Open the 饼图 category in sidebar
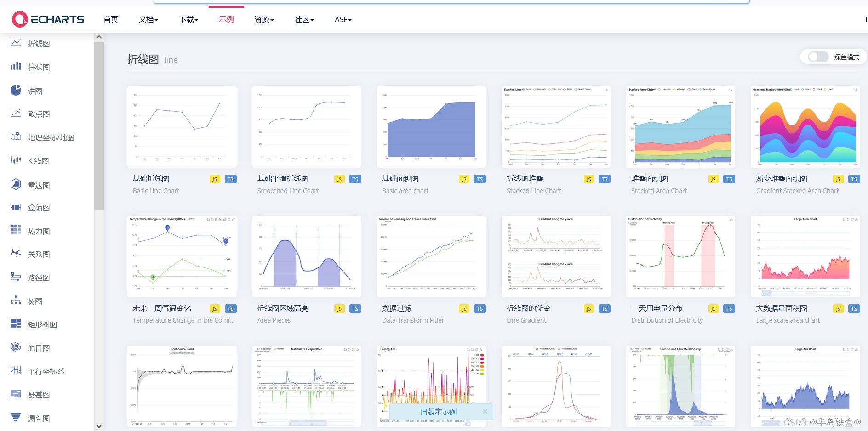 pos(35,91)
